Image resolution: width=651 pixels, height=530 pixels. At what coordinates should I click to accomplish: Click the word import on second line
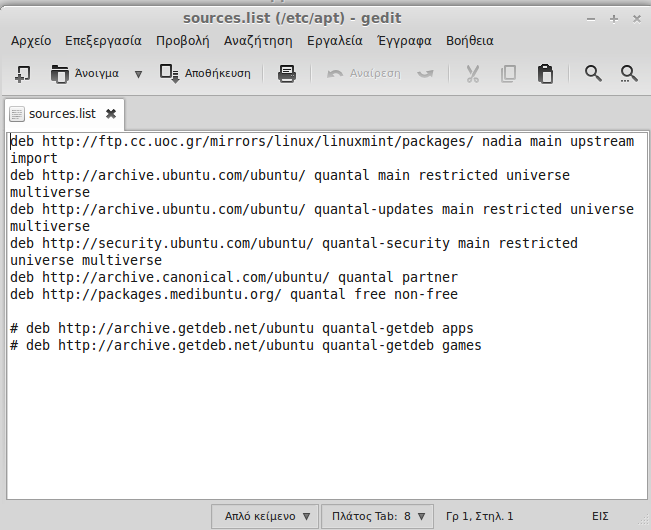[34, 159]
